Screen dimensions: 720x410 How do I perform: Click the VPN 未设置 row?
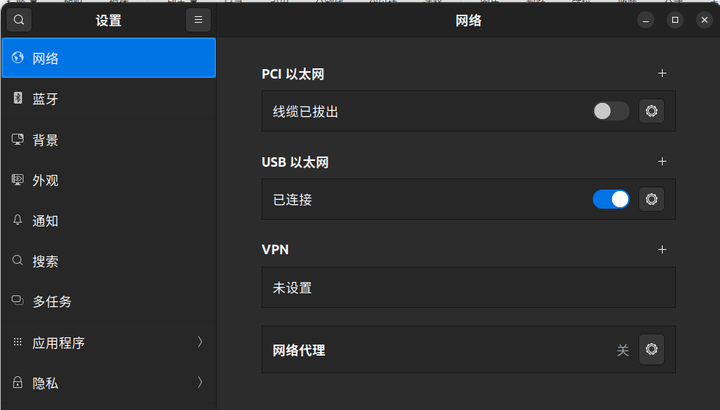click(467, 287)
